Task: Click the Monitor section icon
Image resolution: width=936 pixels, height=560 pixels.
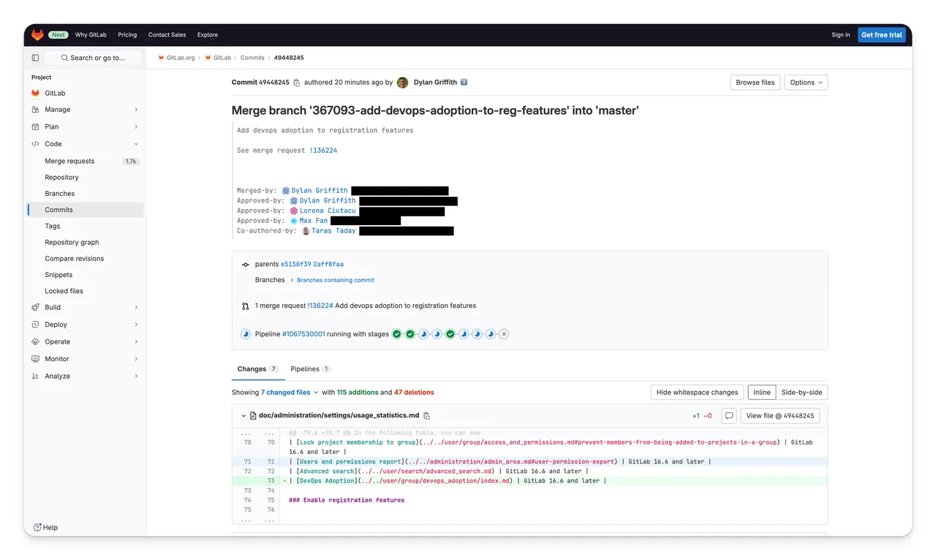Action: (x=35, y=359)
